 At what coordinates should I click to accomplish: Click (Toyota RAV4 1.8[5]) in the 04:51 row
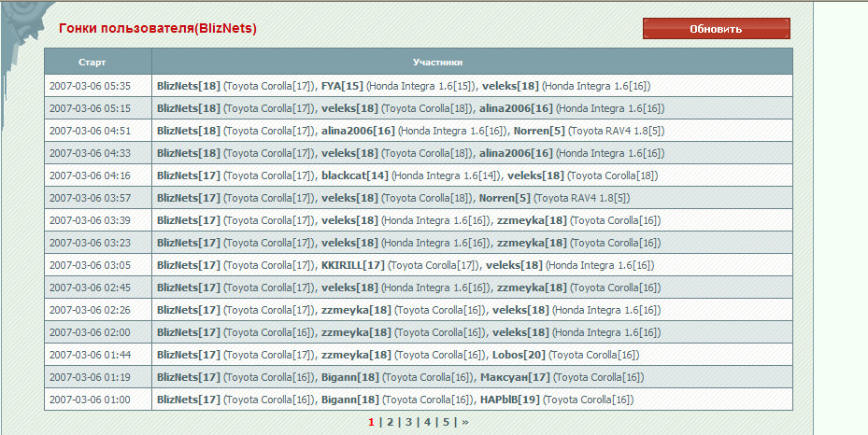coord(617,131)
